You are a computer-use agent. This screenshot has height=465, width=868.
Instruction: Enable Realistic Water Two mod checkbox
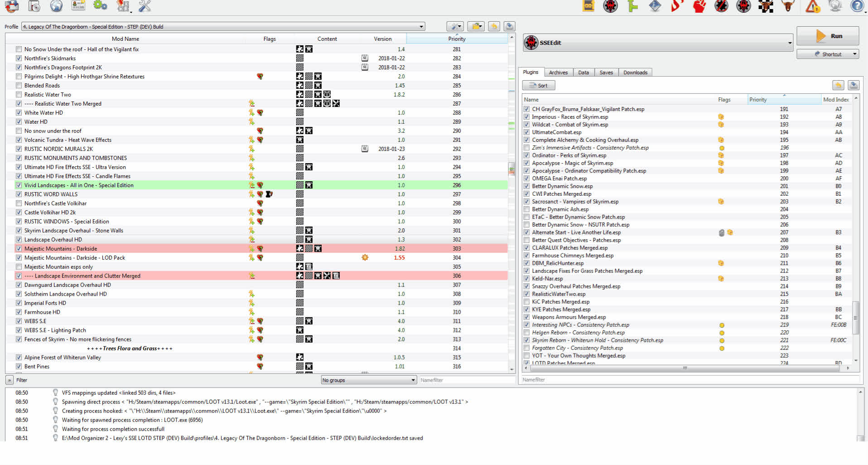point(19,94)
